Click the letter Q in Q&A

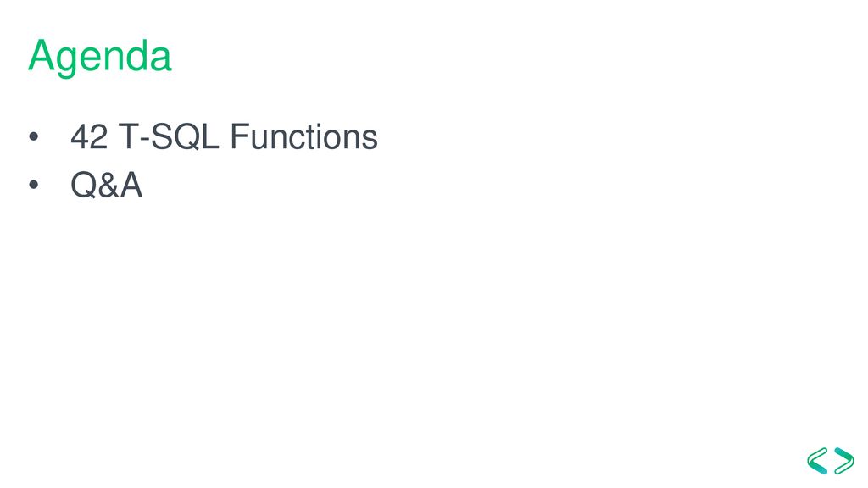[84, 186]
